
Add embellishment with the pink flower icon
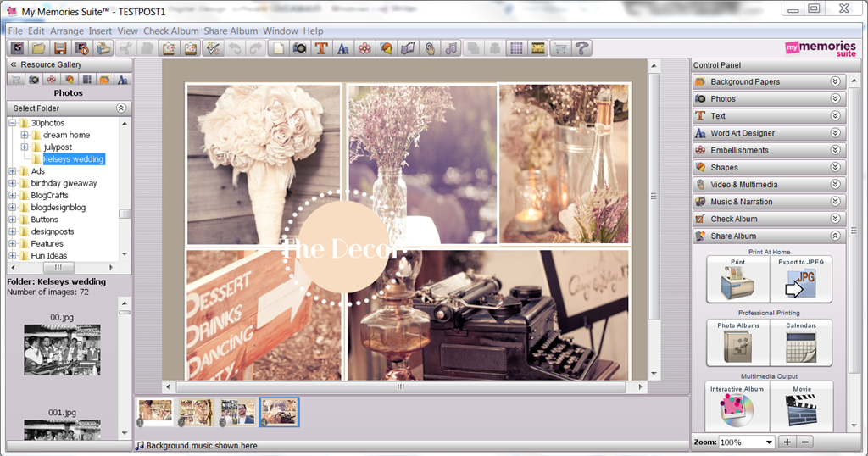click(364, 48)
